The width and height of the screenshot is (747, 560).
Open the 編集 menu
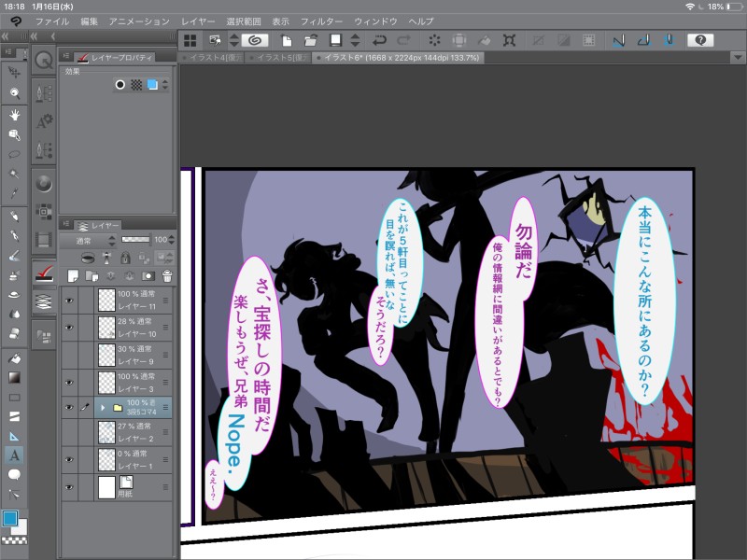[x=89, y=21]
